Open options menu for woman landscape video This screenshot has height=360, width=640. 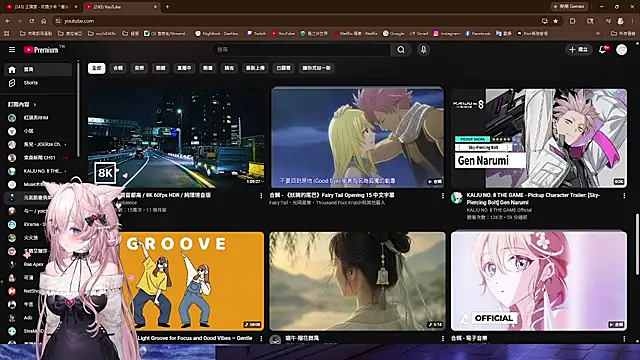point(443,339)
